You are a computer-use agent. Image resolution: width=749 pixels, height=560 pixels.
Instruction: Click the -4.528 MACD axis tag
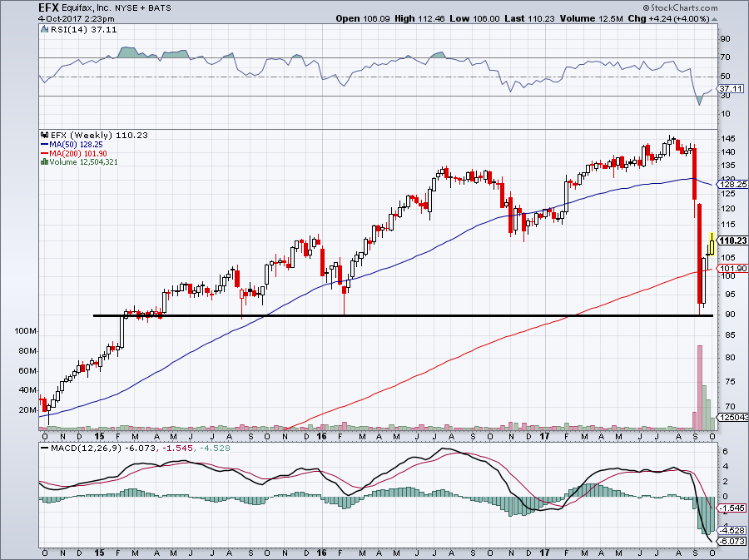732,530
